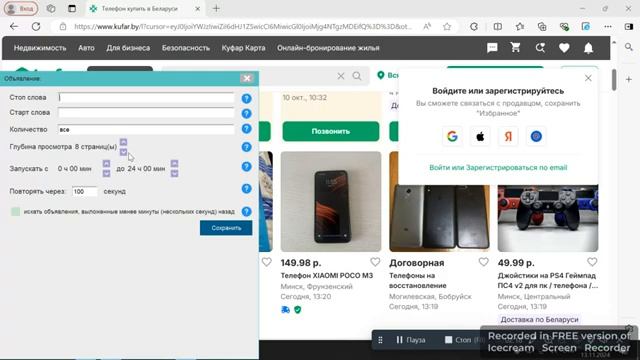Open the messages chat icon in Kufar header
The height and width of the screenshot is (360, 640).
tap(492, 48)
